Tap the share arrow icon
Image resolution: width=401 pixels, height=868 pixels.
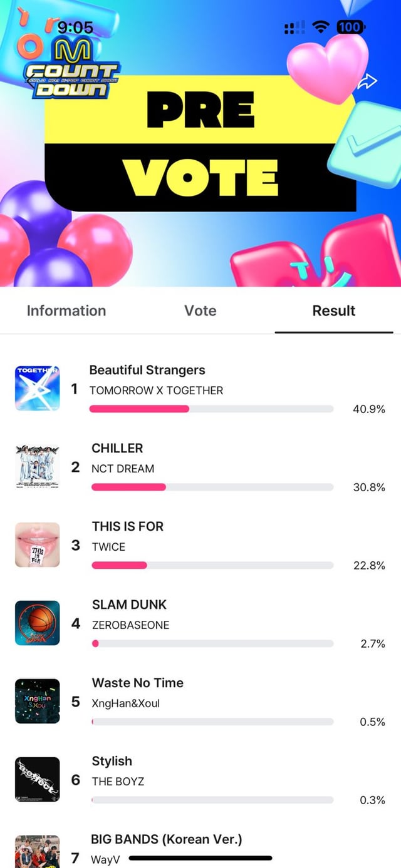(369, 81)
